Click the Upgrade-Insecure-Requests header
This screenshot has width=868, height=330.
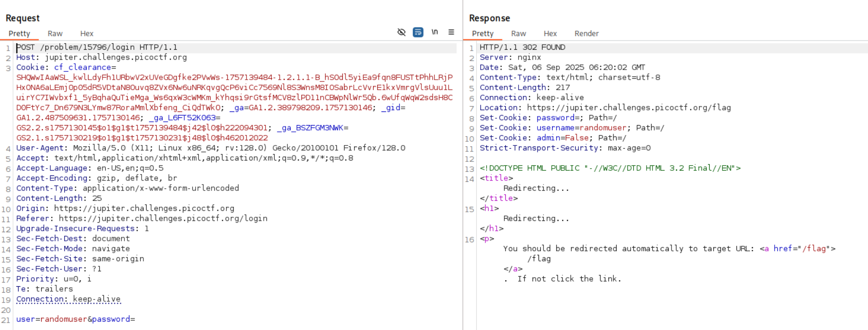pyautogui.click(x=83, y=229)
